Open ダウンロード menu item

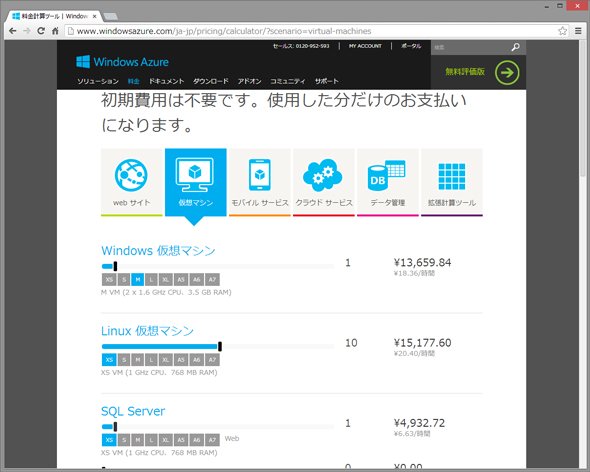tap(211, 81)
